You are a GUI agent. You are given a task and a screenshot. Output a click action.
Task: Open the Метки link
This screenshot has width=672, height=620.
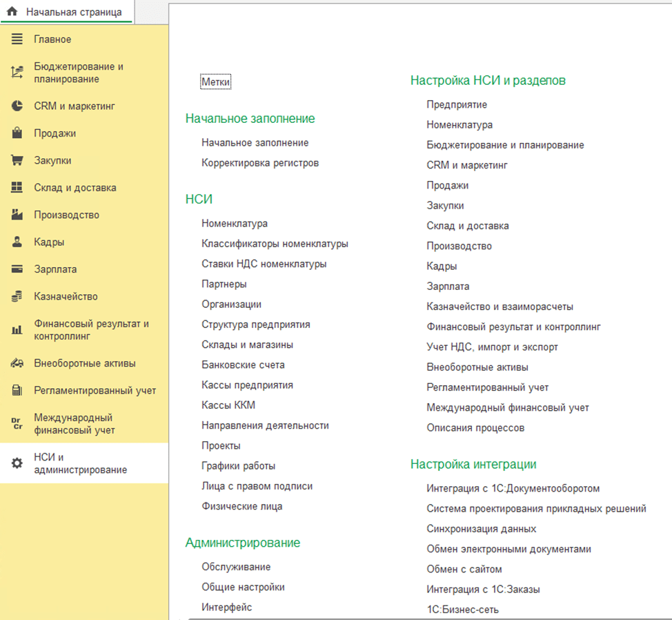click(215, 82)
